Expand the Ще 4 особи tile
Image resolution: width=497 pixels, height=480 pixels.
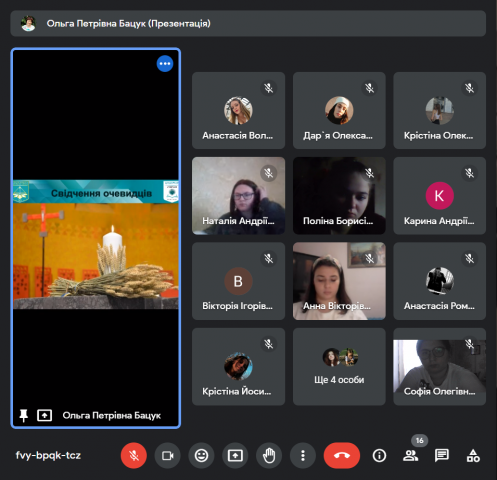click(339, 366)
